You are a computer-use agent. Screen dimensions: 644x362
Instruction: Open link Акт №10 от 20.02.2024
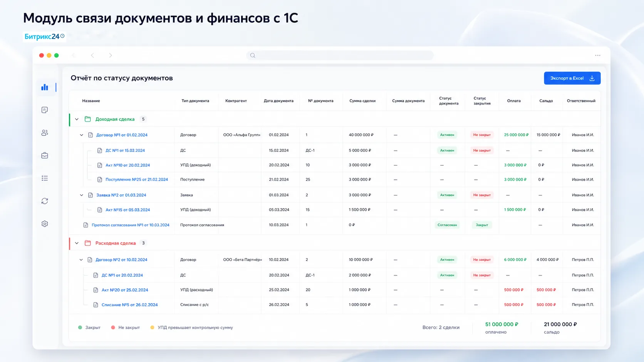pos(128,165)
